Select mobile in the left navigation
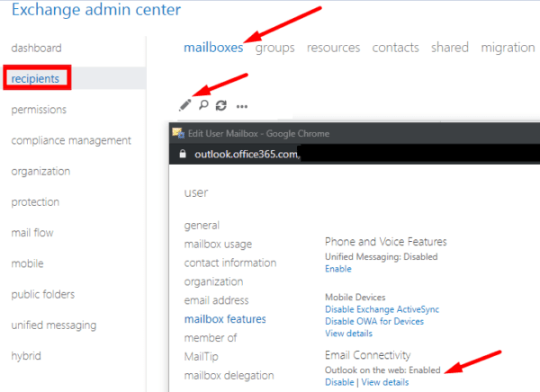 [28, 263]
